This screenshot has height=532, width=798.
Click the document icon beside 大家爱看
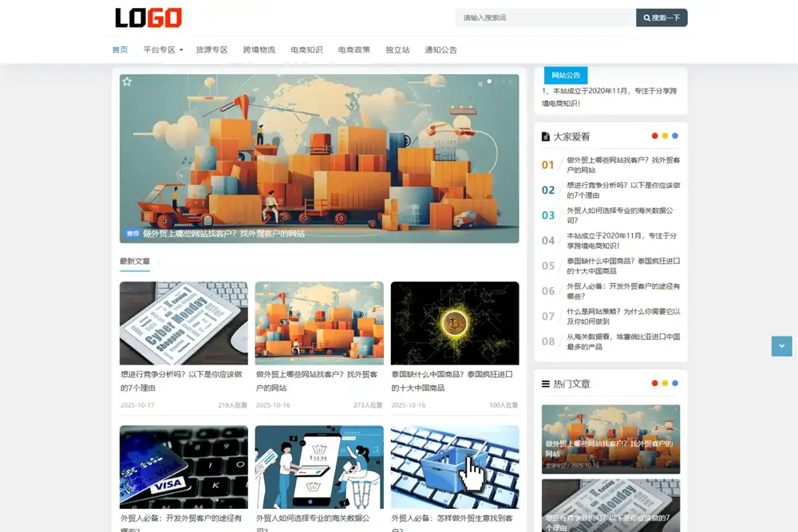pyautogui.click(x=546, y=136)
